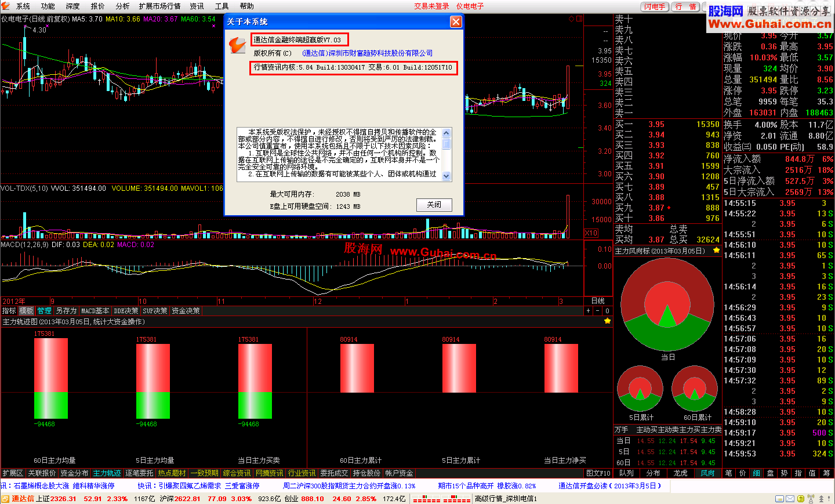Select the 行业资讯 bottom tab
Image resolution: width=835 pixels, height=504 pixels.
302,473
